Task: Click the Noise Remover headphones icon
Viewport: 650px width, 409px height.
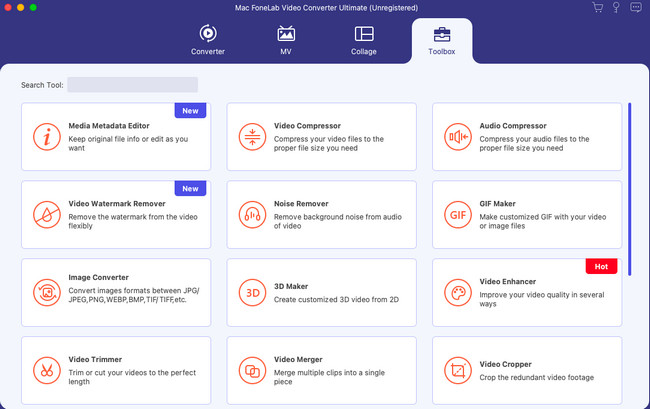Action: [x=252, y=215]
